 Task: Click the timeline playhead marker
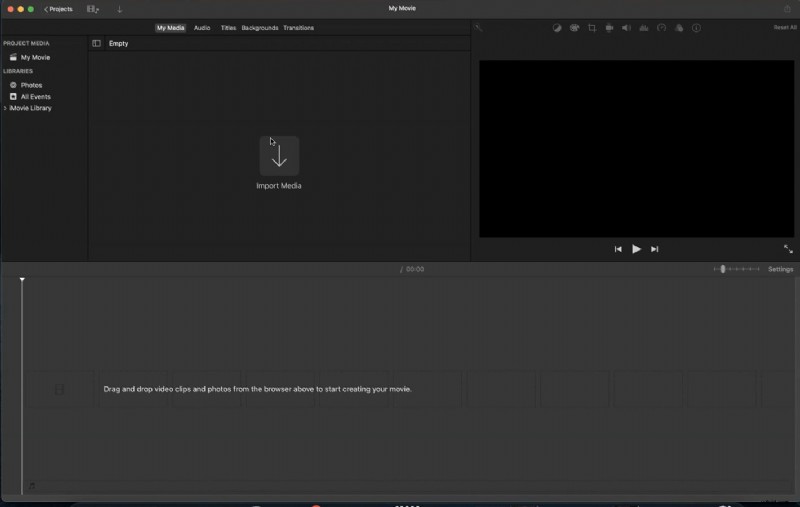22,280
